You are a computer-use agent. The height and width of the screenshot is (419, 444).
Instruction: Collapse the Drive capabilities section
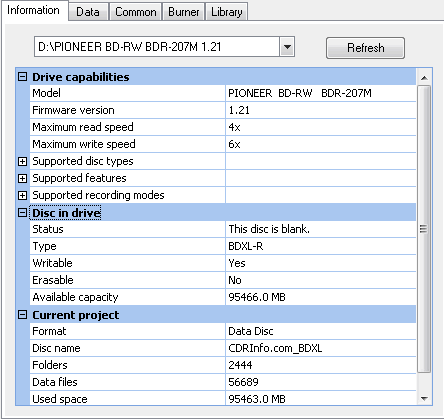[22, 77]
